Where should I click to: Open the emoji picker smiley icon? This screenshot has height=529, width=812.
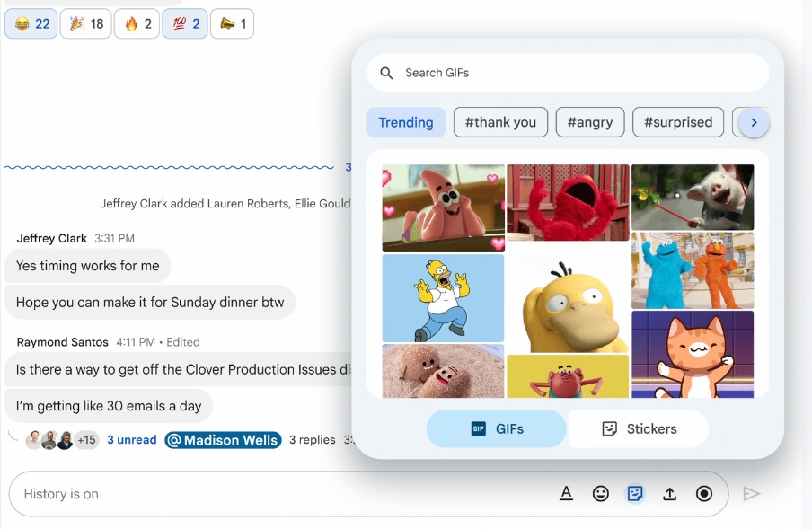(601, 493)
